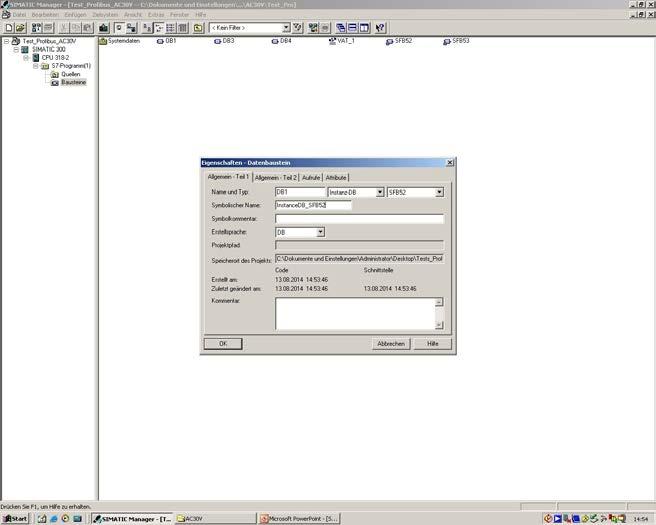Collapse the CPU 318-2 tree node
Screen dimensions: 656x525
26,58
